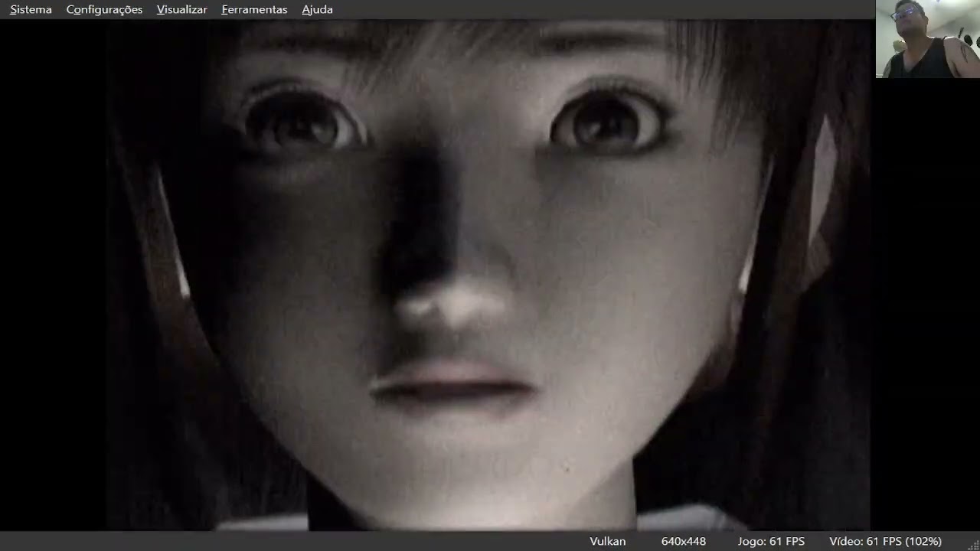
Task: Click the Jogo: 61 FPS status text
Action: pyautogui.click(x=771, y=541)
